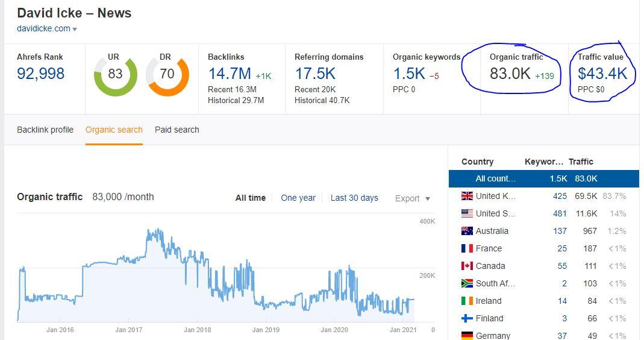This screenshot has height=340, width=644.
Task: Click the Finland flag icon
Action: (467, 318)
